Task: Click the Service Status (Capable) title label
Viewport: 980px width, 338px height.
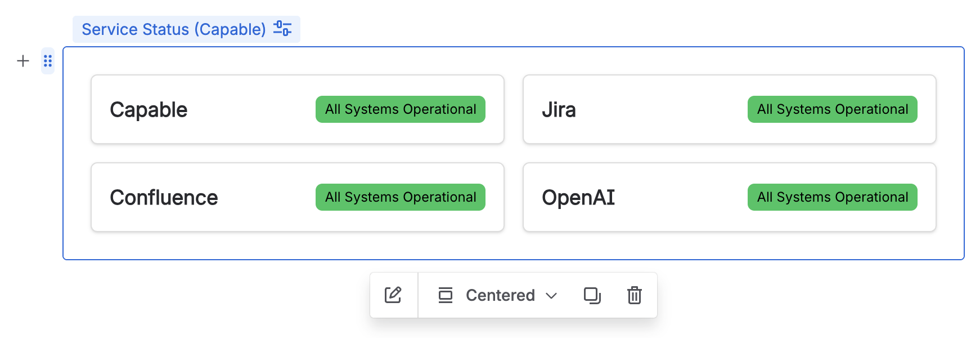Action: pos(173,29)
